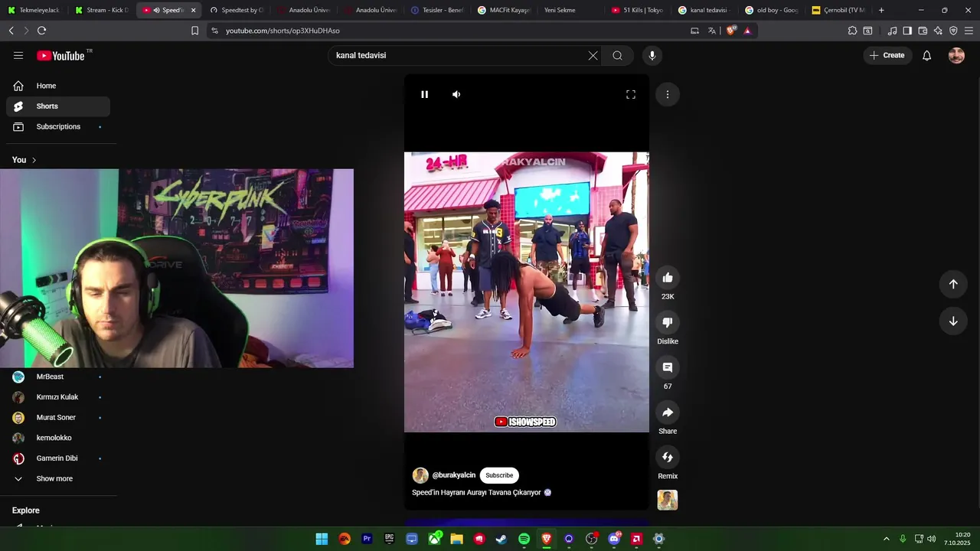Go to the YouTube home logo
Viewport: 980px width, 551px height.
click(x=60, y=55)
